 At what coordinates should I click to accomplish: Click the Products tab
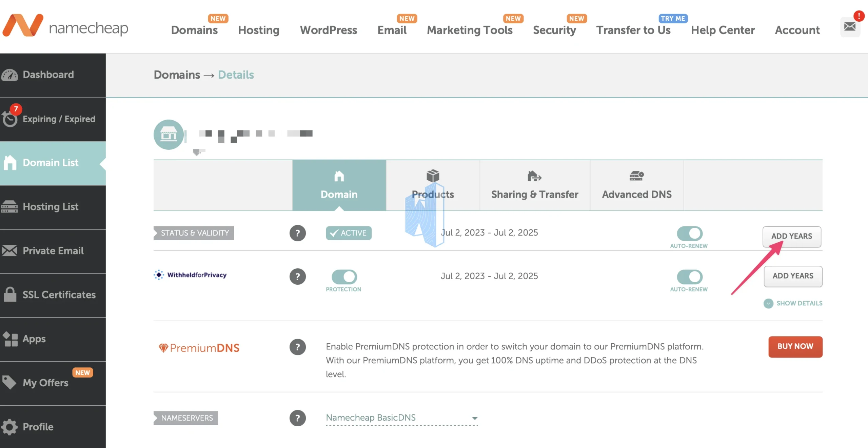433,186
